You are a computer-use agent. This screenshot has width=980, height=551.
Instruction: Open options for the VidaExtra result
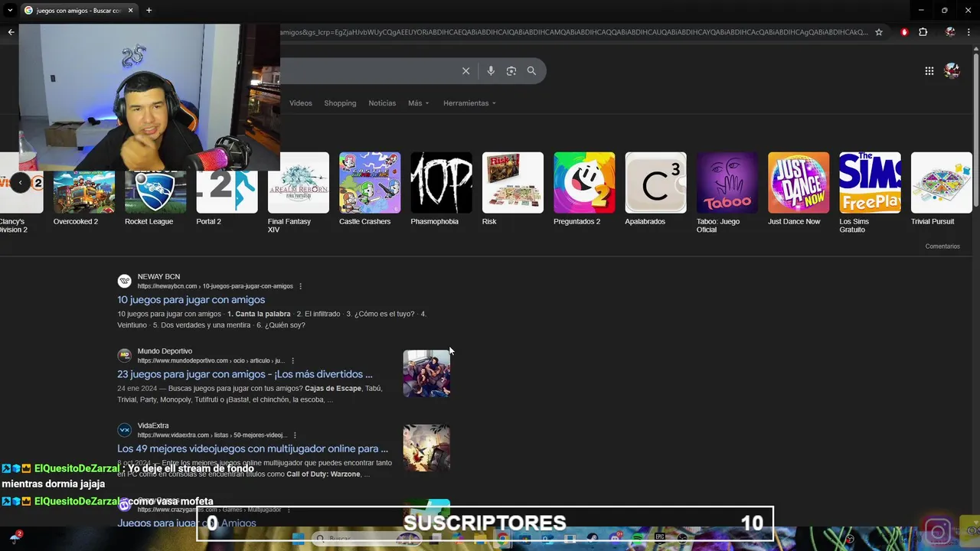click(295, 435)
